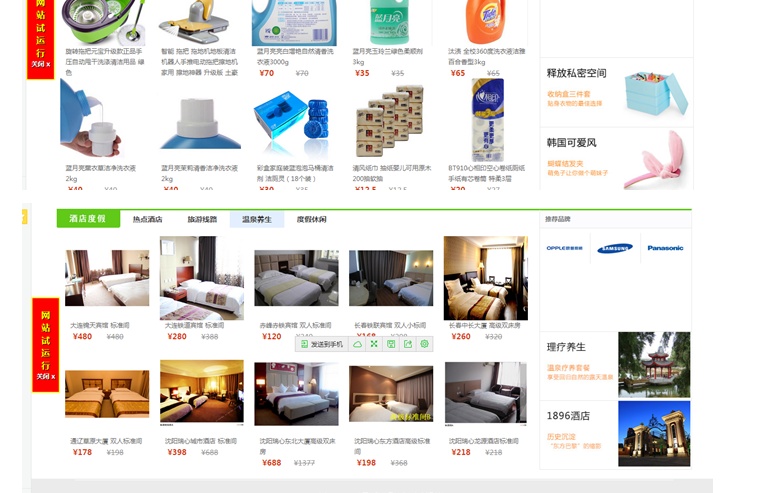The image size is (781, 493).
Task: Close the upper red 网站试运行 banner
Action: tap(40, 64)
